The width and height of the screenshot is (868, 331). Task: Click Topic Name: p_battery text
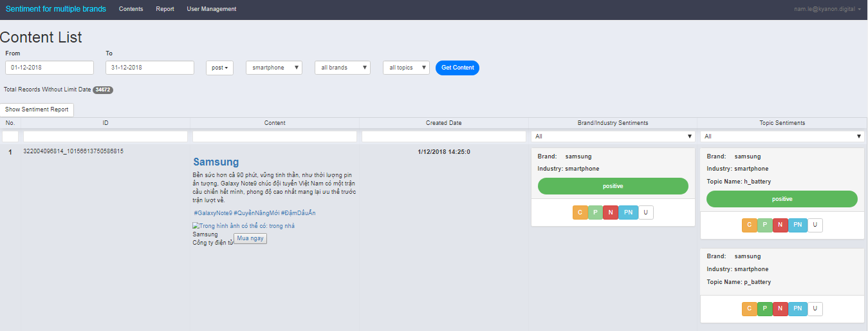739,282
